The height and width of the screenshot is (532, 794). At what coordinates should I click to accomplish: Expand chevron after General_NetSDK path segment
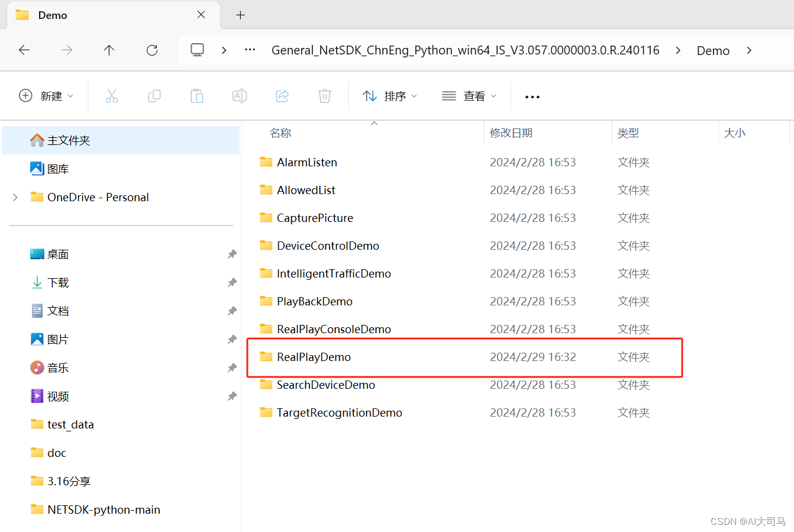[x=678, y=50]
